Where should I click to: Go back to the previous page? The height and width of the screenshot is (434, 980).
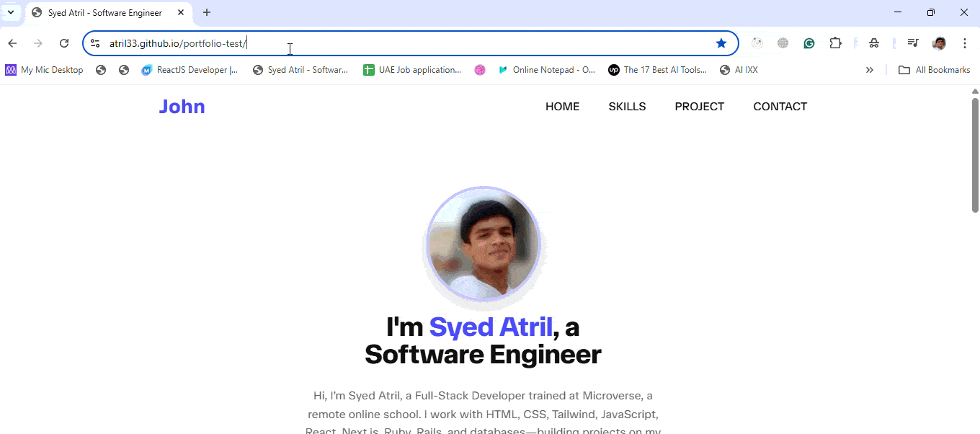coord(12,43)
